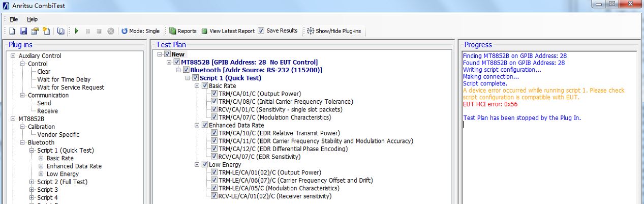
Task: Open the File menu
Action: pyautogui.click(x=14, y=19)
